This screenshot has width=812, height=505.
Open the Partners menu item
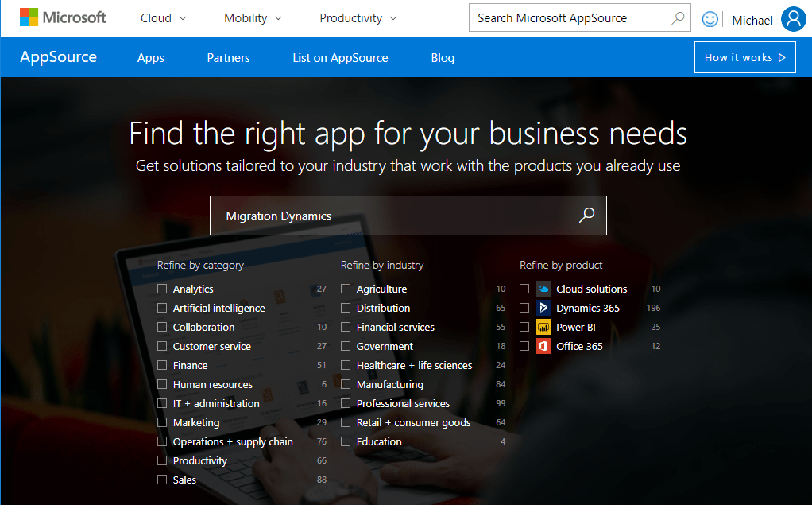[228, 58]
